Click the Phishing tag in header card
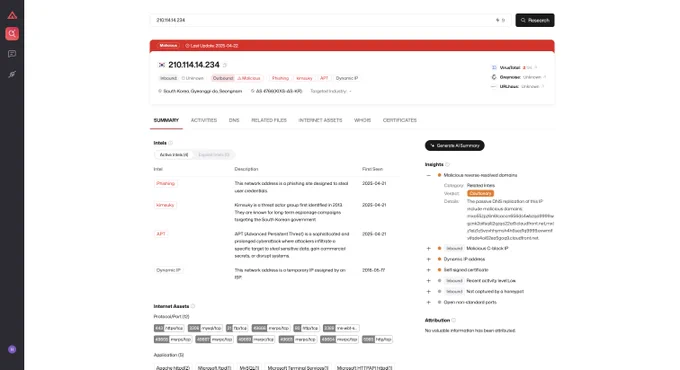 280,79
